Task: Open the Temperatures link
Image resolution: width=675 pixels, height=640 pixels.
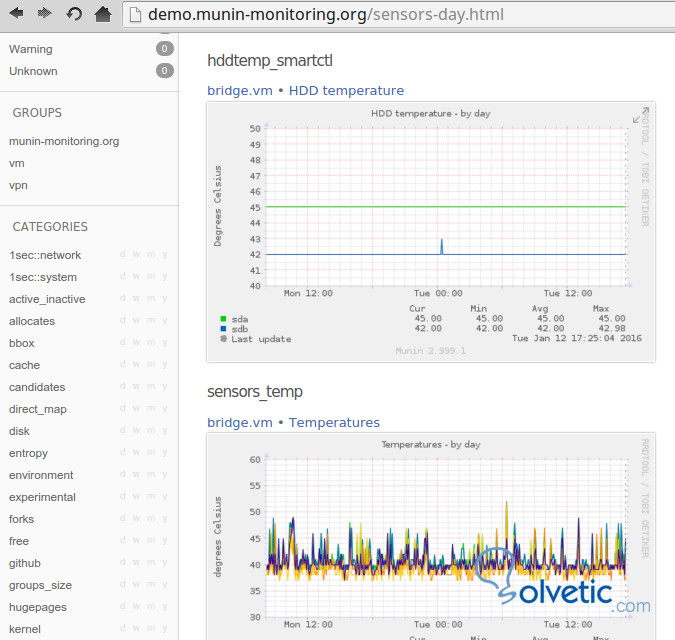Action: tap(334, 423)
